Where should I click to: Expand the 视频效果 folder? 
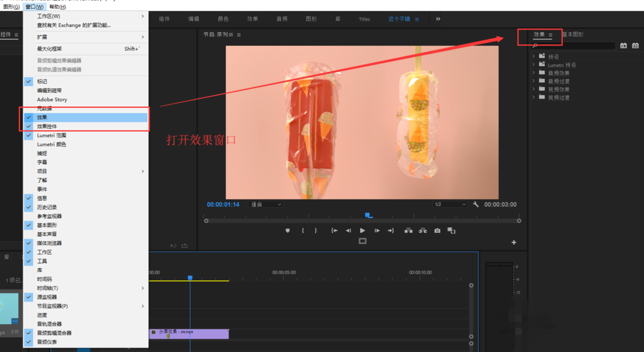click(533, 89)
